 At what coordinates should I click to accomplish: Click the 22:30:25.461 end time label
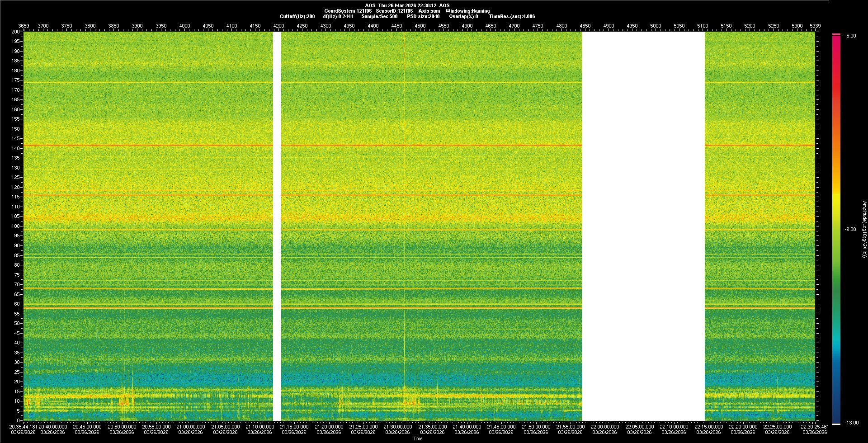[815, 427]
